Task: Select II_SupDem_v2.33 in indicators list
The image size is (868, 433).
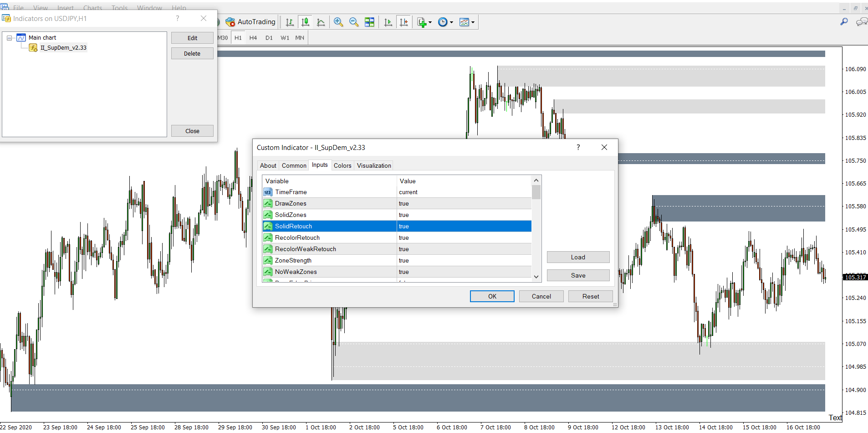Action: [x=63, y=48]
